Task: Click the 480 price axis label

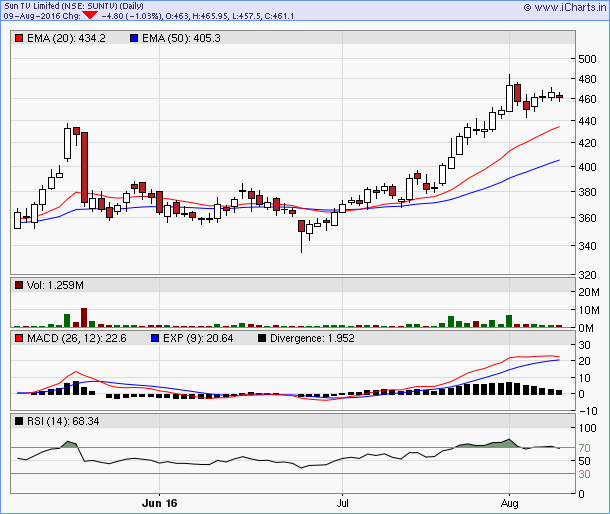Action: pyautogui.click(x=587, y=79)
